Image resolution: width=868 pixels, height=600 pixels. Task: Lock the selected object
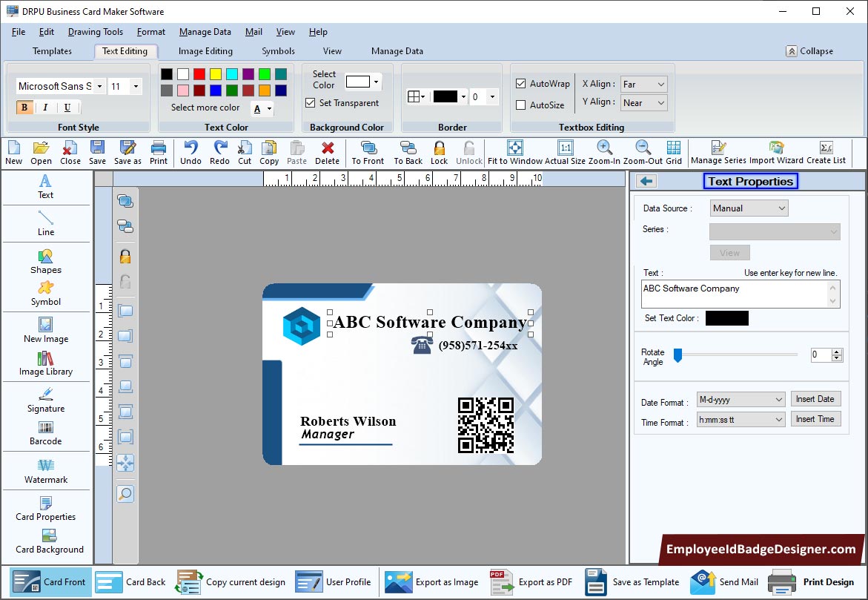(439, 152)
